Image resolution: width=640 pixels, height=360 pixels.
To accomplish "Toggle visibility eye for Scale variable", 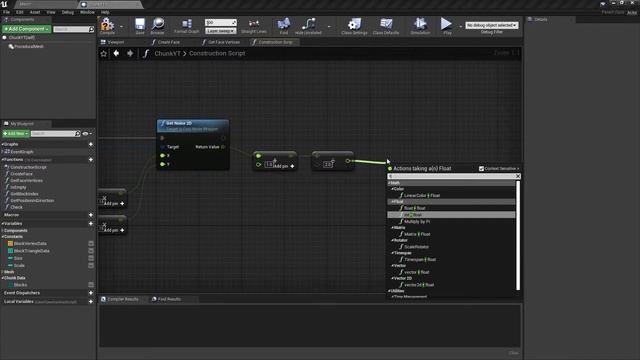I will [91, 265].
